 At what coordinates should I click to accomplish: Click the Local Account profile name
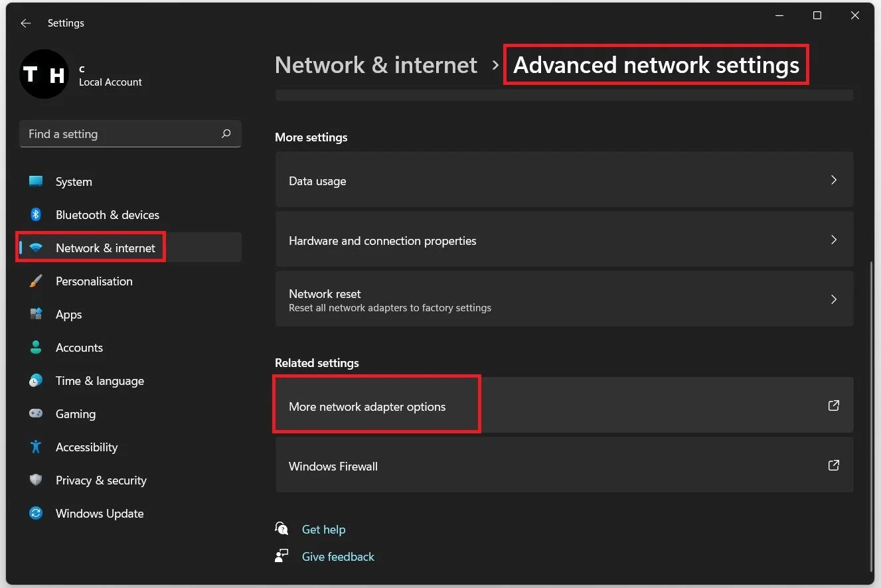coord(110,82)
